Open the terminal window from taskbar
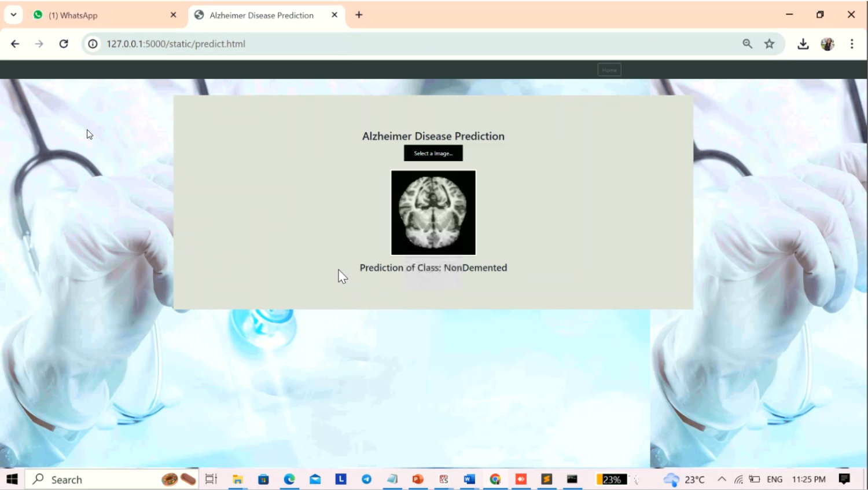This screenshot has width=868, height=490. pos(572,480)
